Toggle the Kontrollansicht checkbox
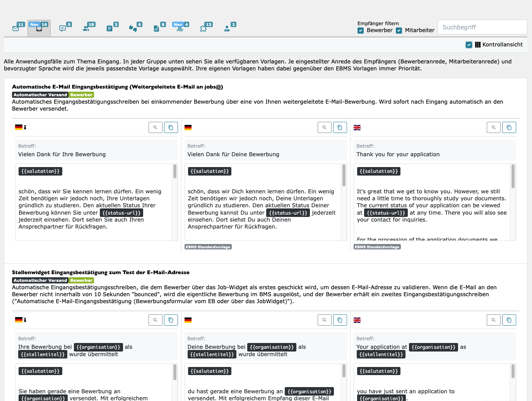532x401 pixels. [x=469, y=45]
